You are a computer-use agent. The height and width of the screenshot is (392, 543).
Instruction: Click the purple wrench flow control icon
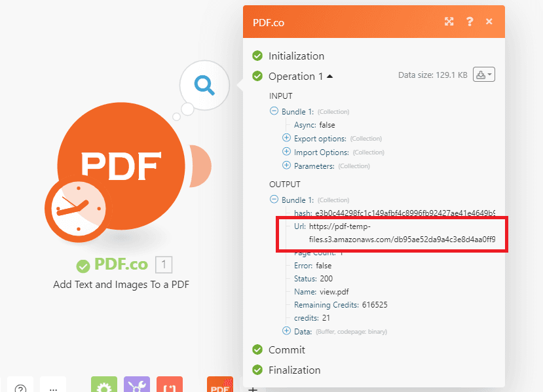[136, 386]
